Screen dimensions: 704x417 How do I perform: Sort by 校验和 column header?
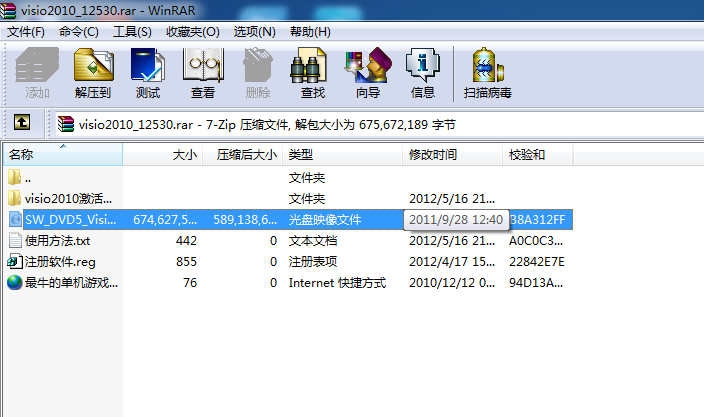tap(538, 155)
